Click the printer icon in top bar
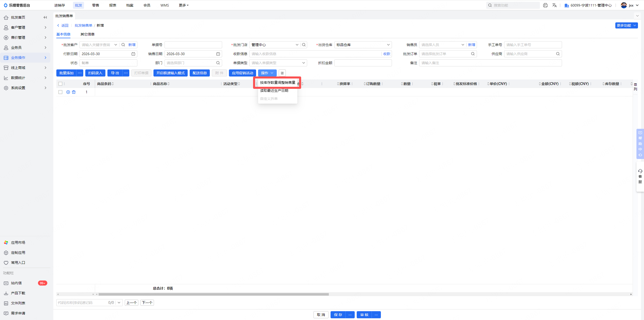Image resolution: width=644 pixels, height=320 pixels. pyautogui.click(x=545, y=5)
